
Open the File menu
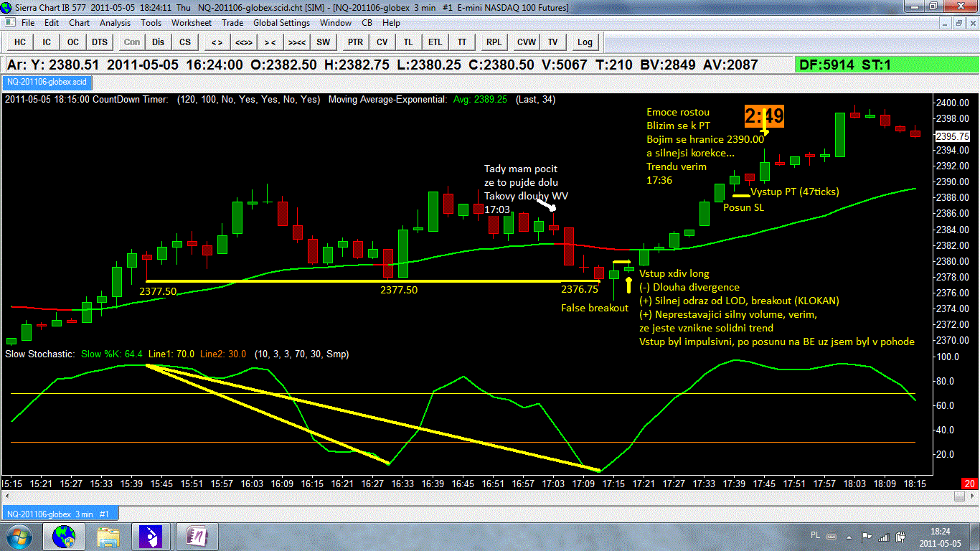[x=28, y=23]
